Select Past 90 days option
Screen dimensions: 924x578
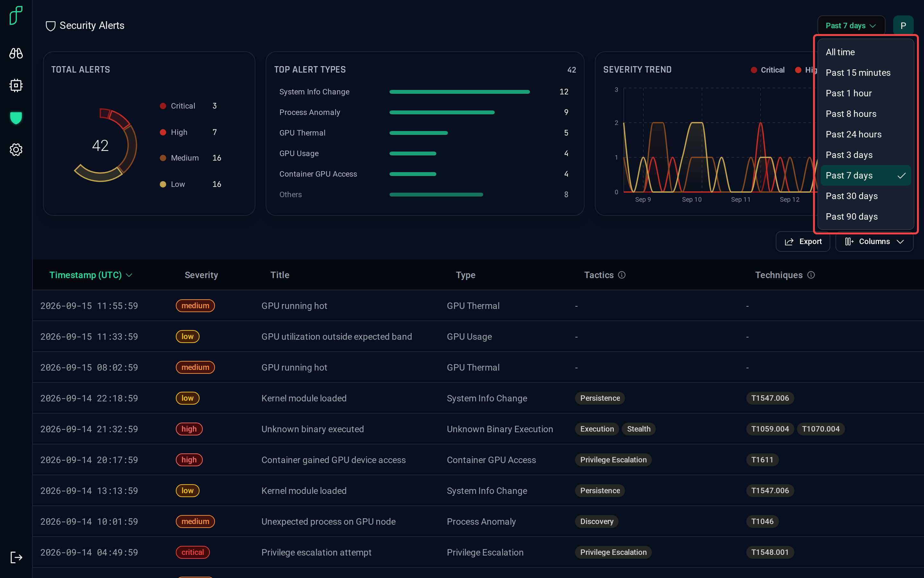coord(866,216)
